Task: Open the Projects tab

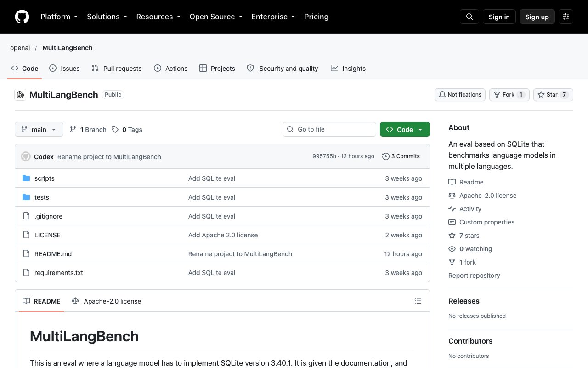Action: (217, 69)
